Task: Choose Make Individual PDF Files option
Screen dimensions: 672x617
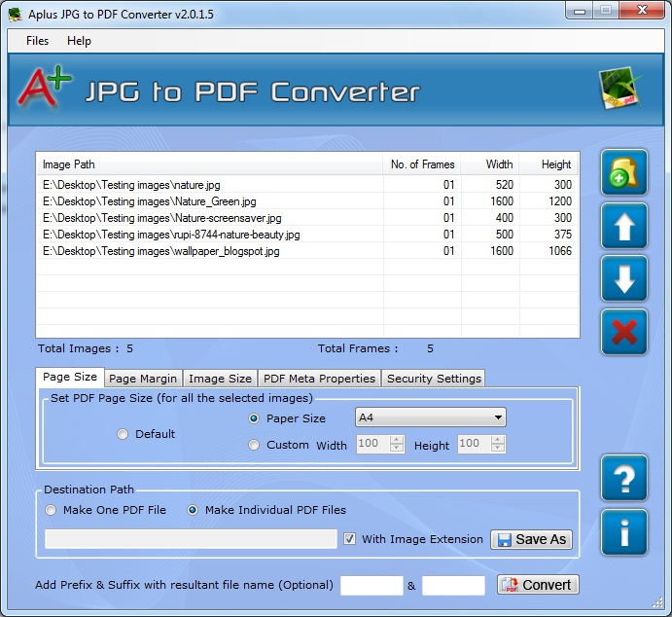Action: coord(193,510)
